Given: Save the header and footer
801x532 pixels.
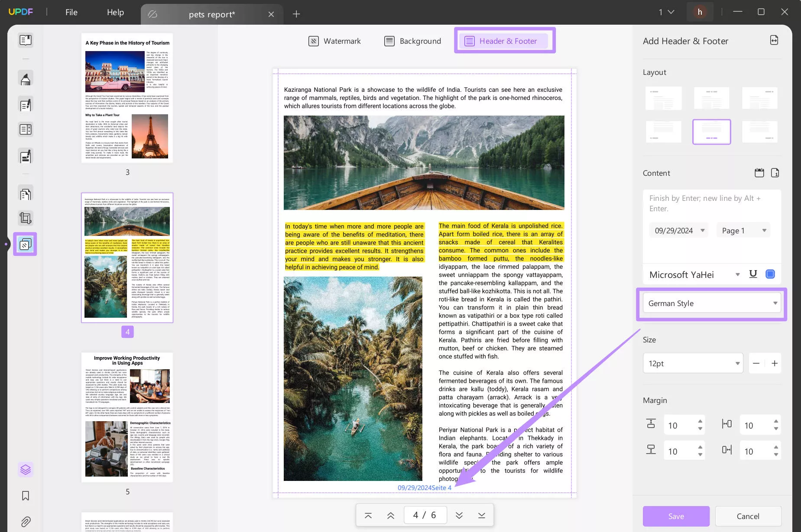Looking at the screenshot, I should click(676, 516).
